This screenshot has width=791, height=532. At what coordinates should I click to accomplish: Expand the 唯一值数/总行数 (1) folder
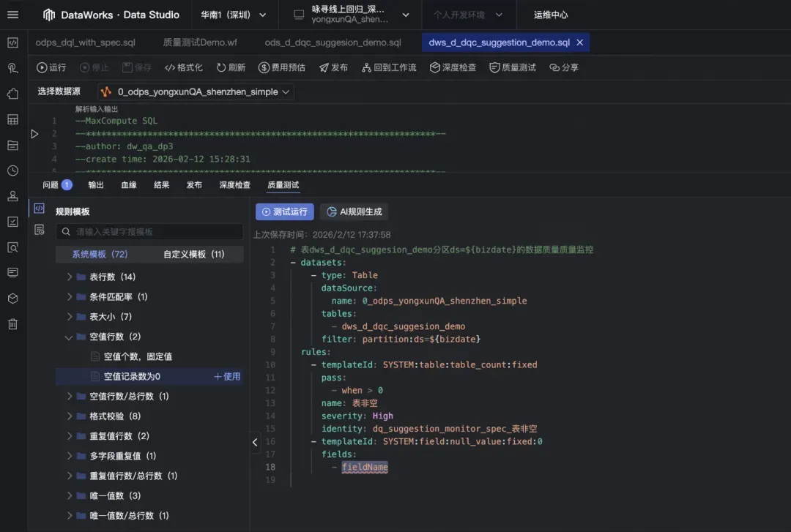[x=70, y=515]
